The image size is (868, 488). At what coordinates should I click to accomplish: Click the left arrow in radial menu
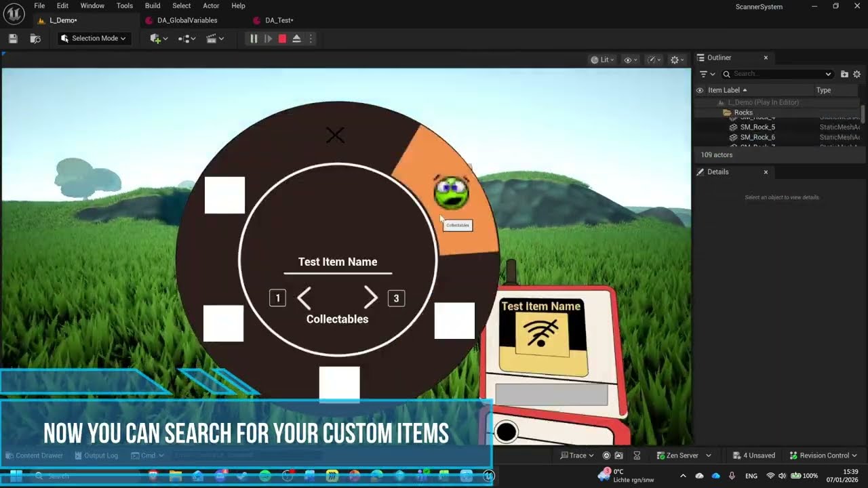304,298
